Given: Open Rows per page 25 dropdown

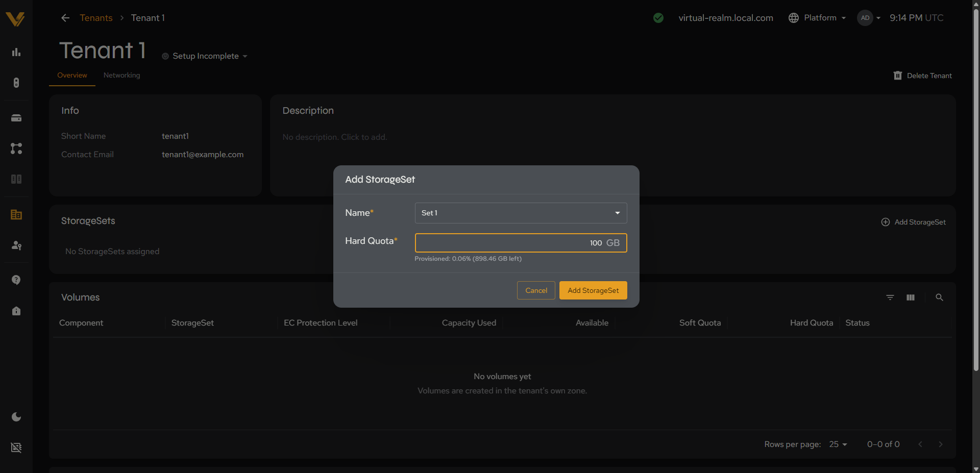Looking at the screenshot, I should click(x=838, y=444).
